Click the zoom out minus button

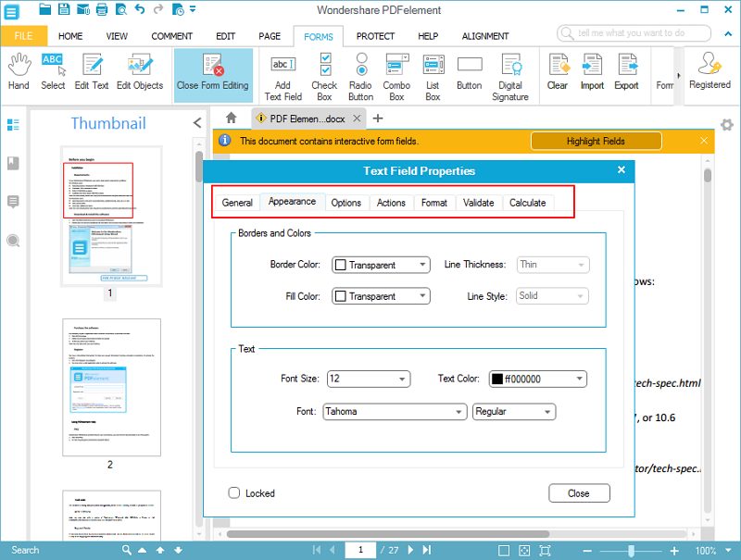tap(587, 551)
